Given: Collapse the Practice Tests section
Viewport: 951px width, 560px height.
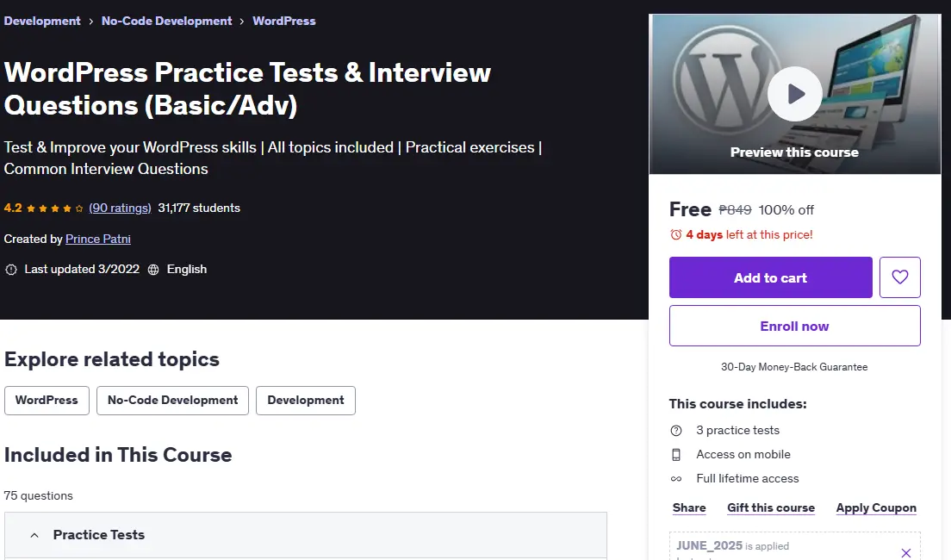Looking at the screenshot, I should 306,534.
